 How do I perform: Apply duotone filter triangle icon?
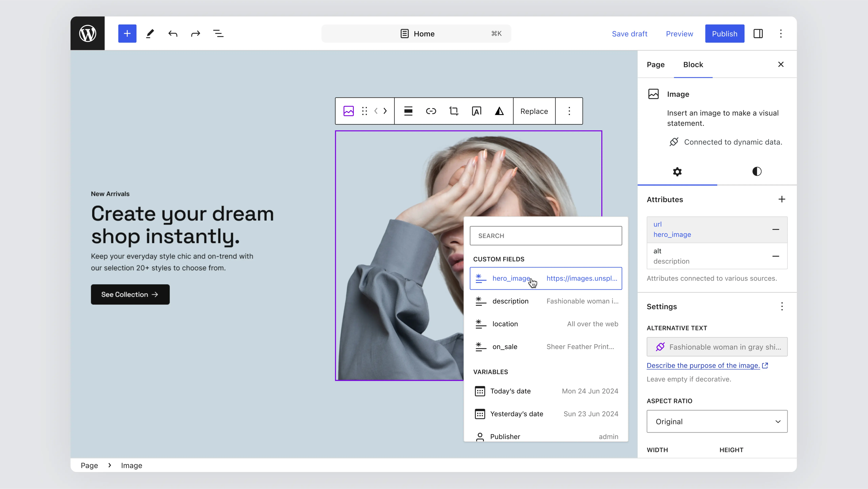pos(499,111)
